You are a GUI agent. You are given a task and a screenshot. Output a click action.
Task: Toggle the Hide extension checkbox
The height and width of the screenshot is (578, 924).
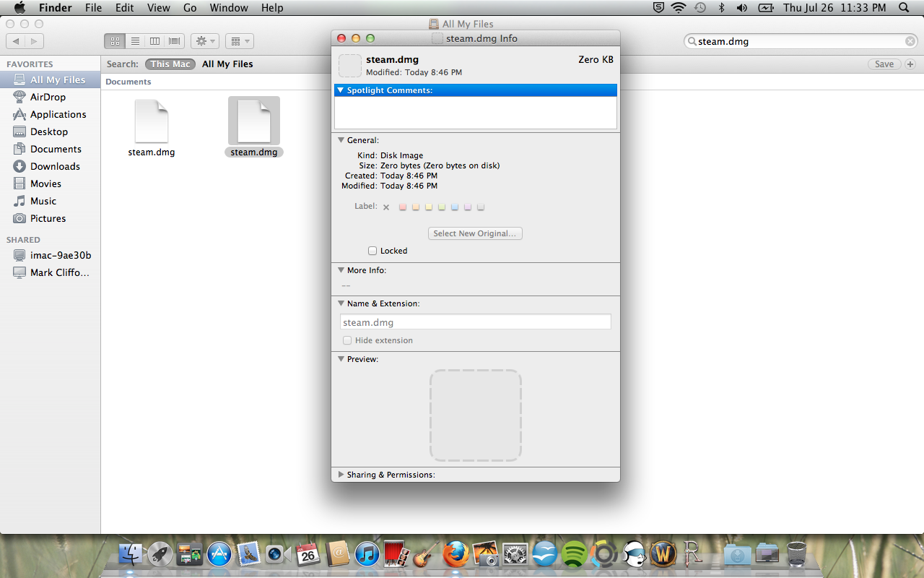point(347,340)
